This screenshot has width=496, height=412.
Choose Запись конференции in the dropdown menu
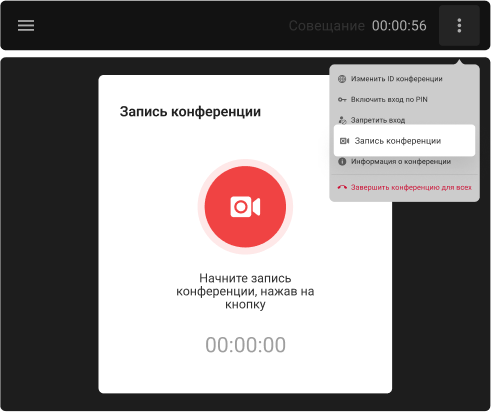point(404,140)
